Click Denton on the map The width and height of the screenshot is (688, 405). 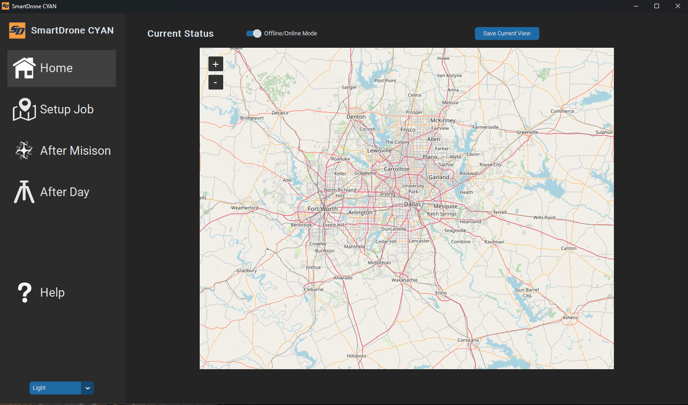[x=356, y=117]
